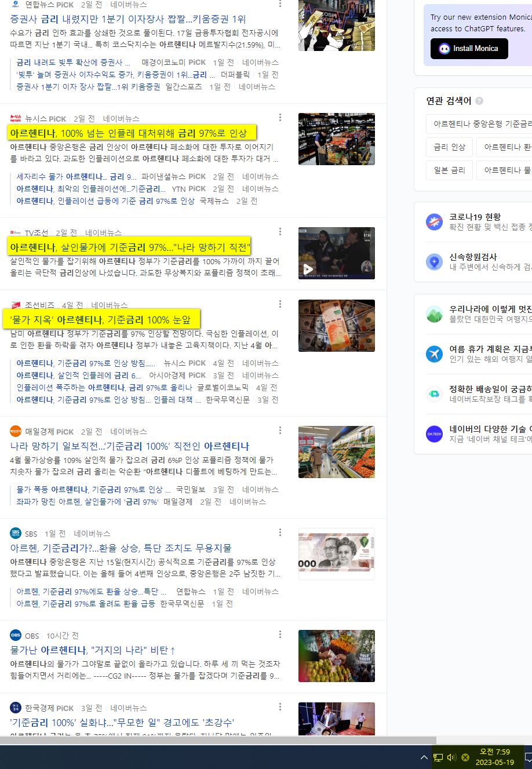
Task: Open related article 물가 폭등 아르헨티나
Action: pos(93,490)
